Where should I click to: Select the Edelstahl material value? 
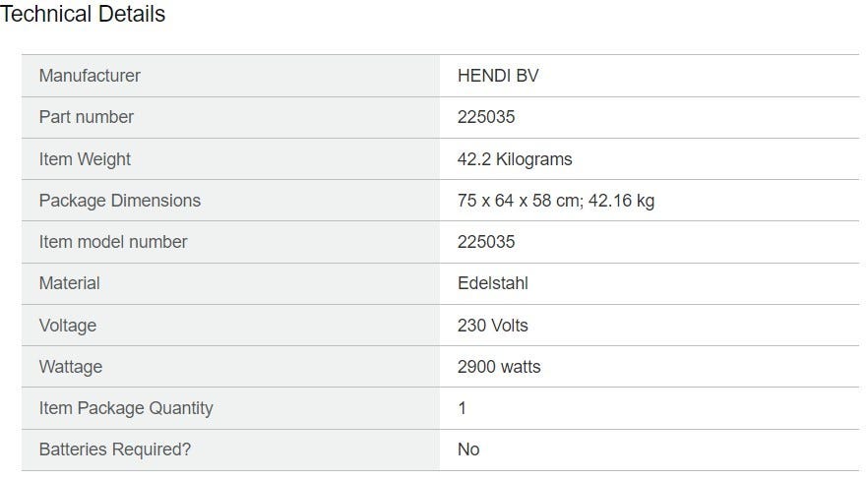click(493, 283)
